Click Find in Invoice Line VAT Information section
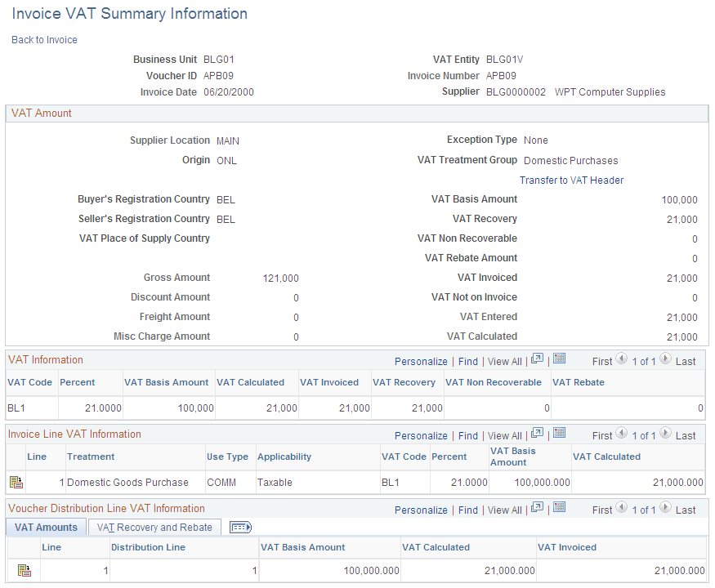715x588 pixels. [467, 435]
